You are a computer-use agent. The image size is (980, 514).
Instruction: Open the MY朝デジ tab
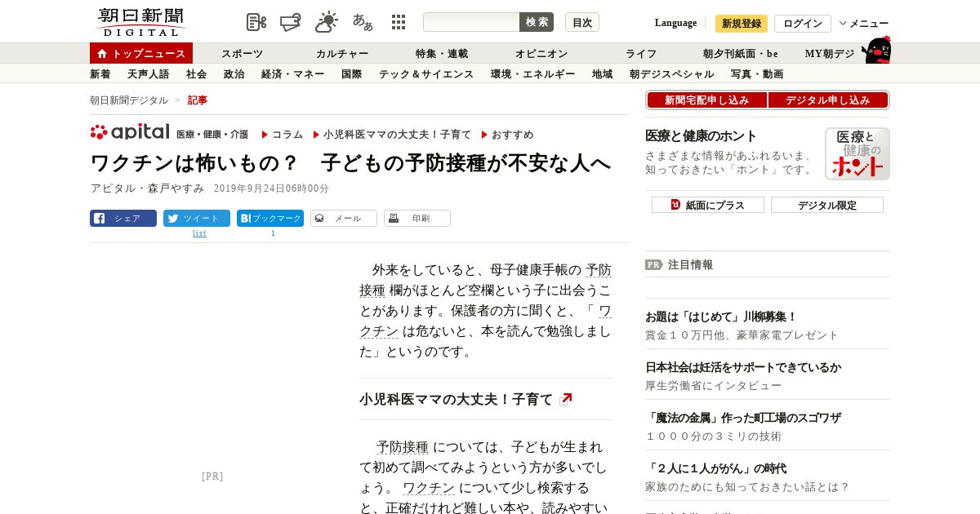pos(830,54)
